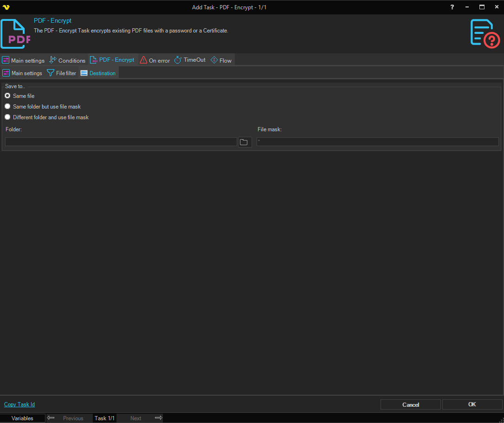Switch to the Destination sub-tab
The image size is (504, 423).
tap(98, 73)
